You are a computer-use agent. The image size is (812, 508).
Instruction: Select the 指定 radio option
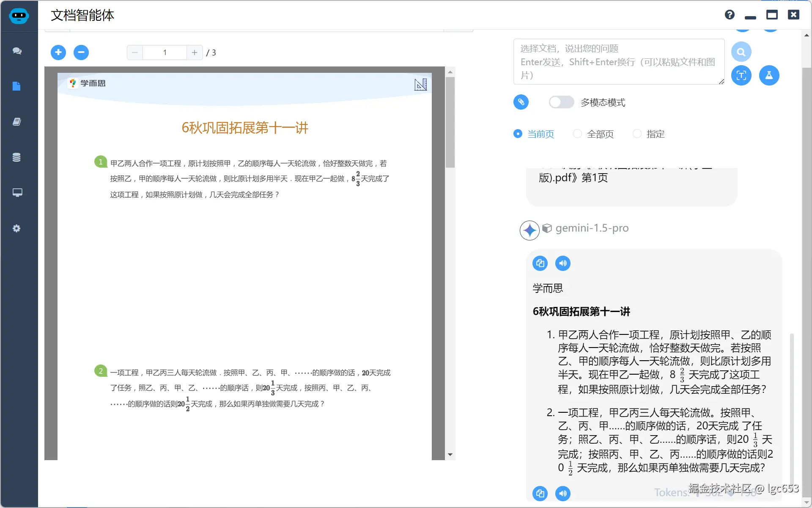pyautogui.click(x=637, y=134)
